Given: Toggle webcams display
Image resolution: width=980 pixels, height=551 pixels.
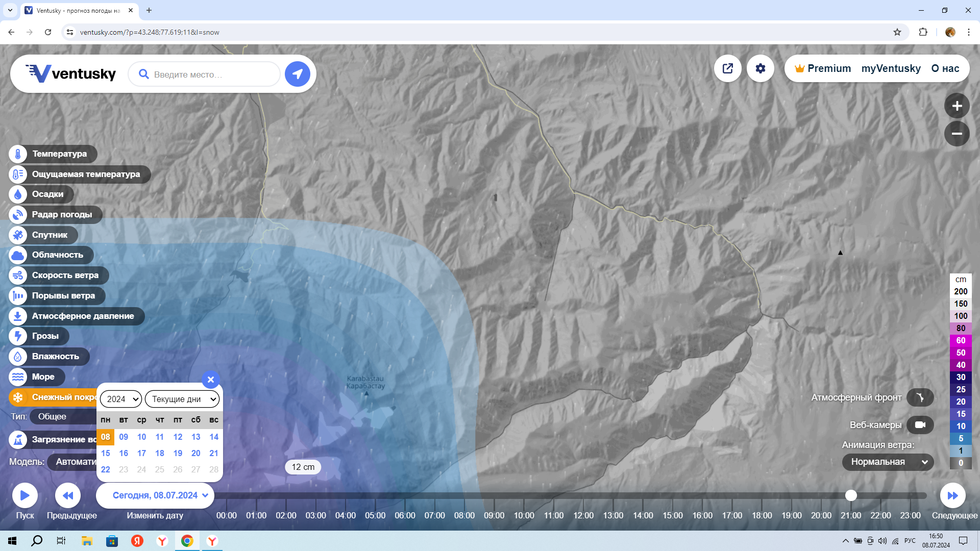Looking at the screenshot, I should 920,425.
